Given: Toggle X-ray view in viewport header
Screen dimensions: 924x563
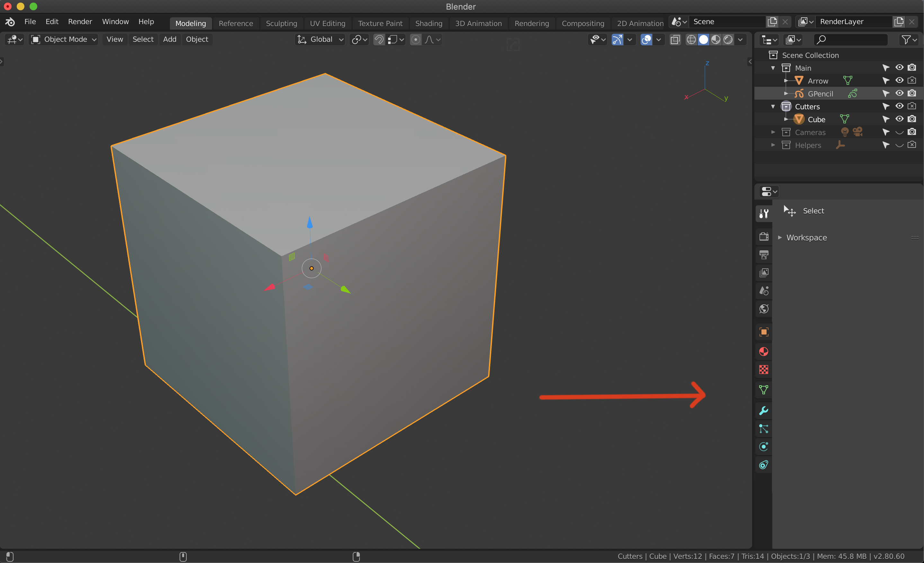Looking at the screenshot, I should (x=675, y=40).
